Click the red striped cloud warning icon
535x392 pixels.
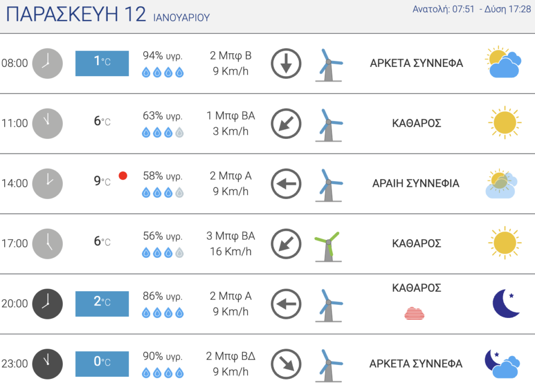coord(414,313)
